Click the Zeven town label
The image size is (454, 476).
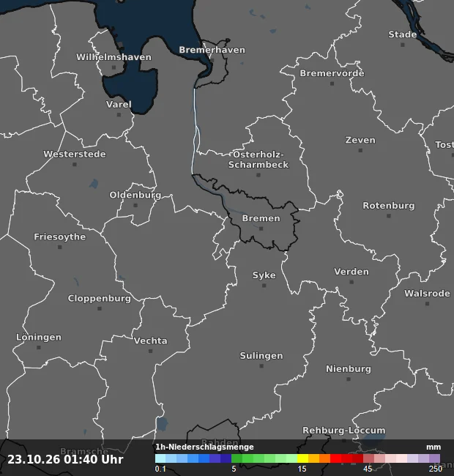[x=360, y=141]
